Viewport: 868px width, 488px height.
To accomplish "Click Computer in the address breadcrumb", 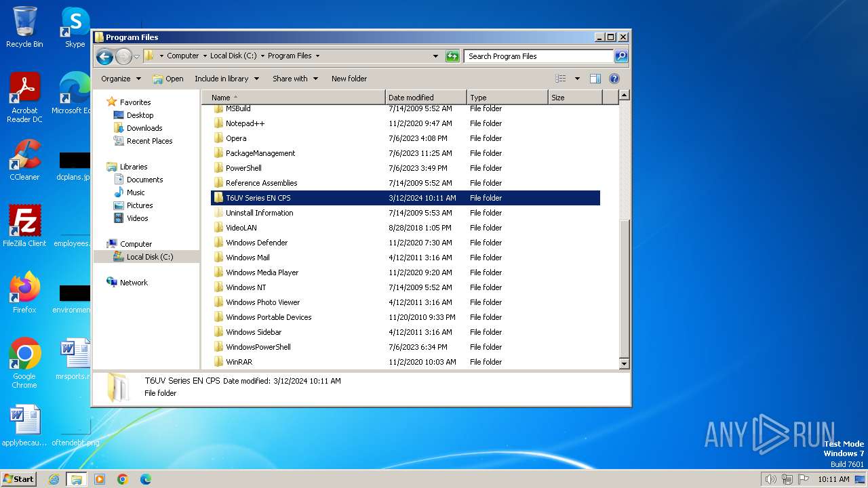I will click(182, 56).
